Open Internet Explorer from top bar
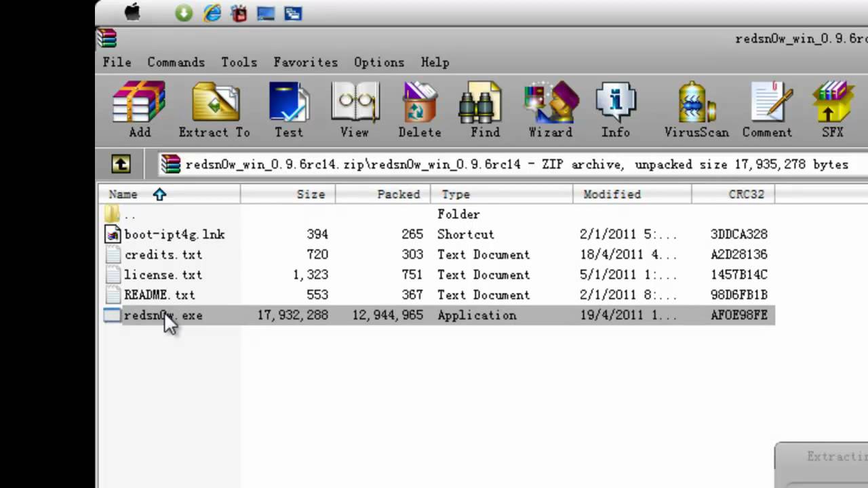The width and height of the screenshot is (868, 488). [x=212, y=13]
